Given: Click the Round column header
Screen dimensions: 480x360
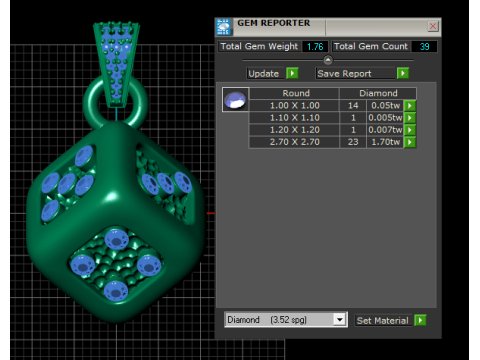Looking at the screenshot, I should 294,93.
